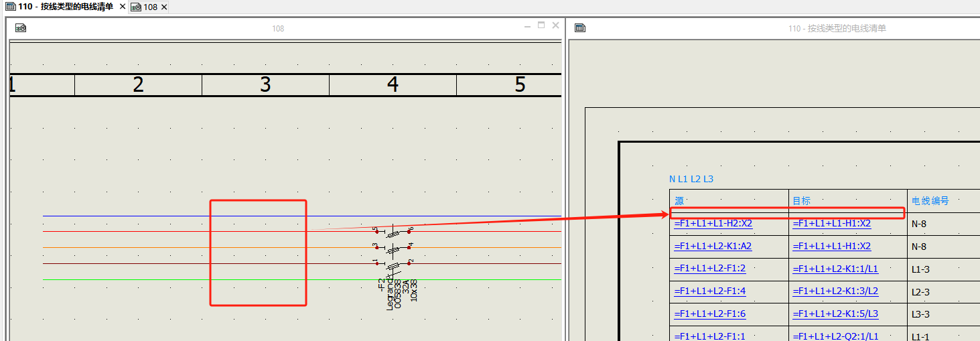Screen dimensions: 980x341
Task: Maximize the 108 schematic sub-window
Action: (541, 25)
